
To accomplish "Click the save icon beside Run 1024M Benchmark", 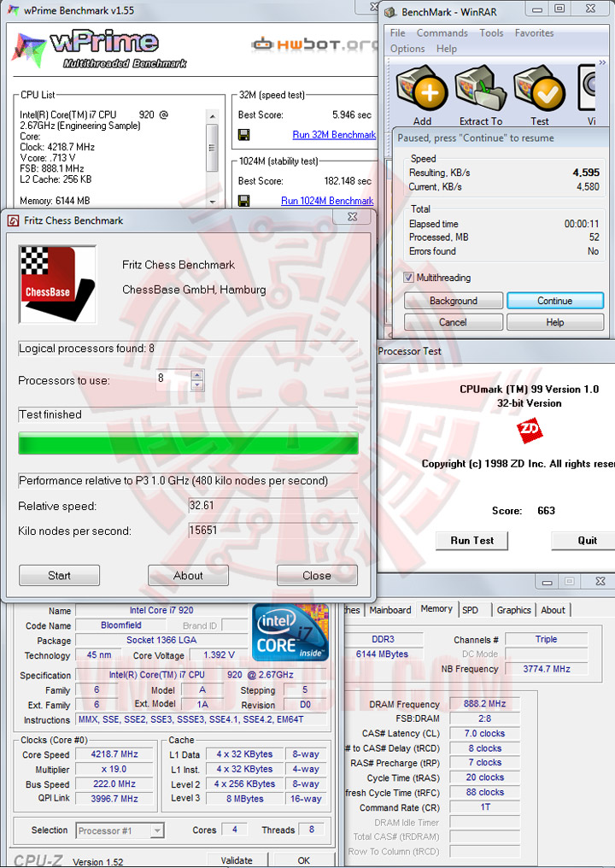I will click(243, 201).
